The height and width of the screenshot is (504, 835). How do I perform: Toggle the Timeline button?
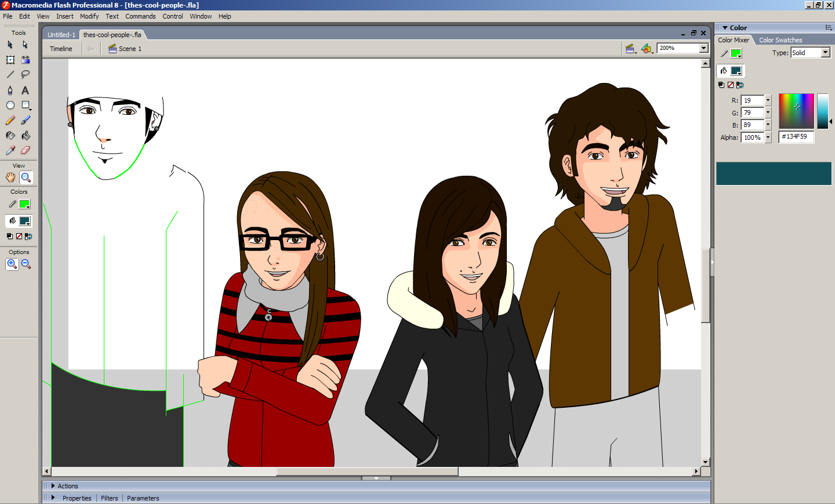tap(61, 49)
